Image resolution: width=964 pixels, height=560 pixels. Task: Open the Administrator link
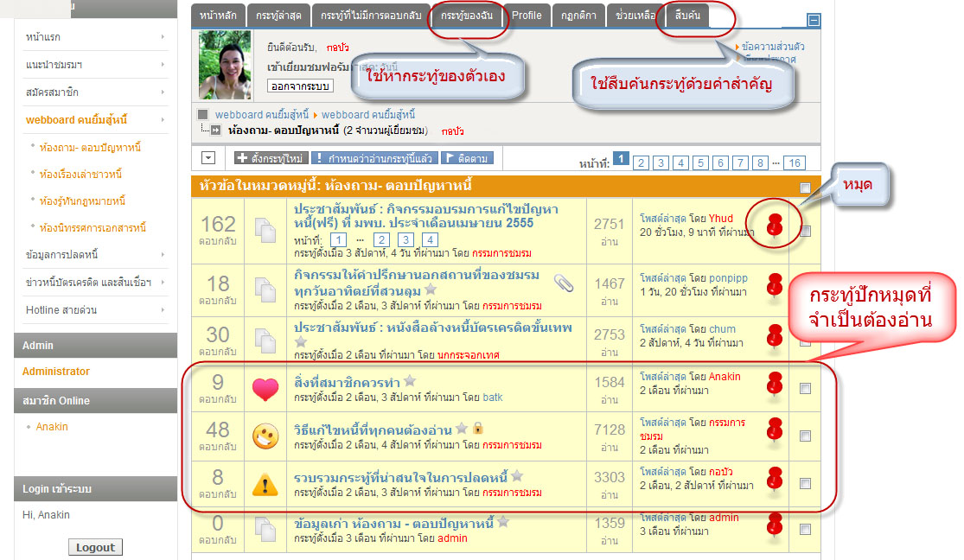tap(56, 372)
